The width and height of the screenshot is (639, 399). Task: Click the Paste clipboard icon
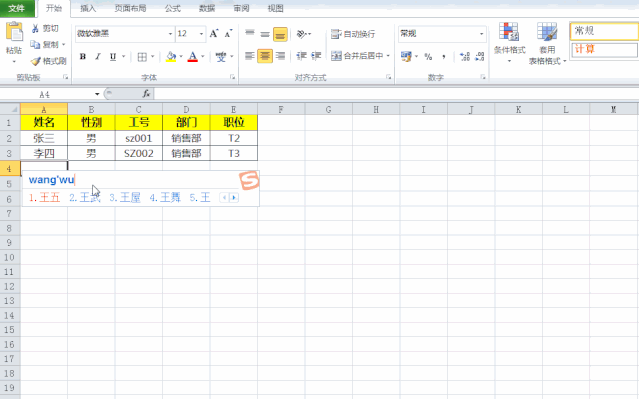14,32
